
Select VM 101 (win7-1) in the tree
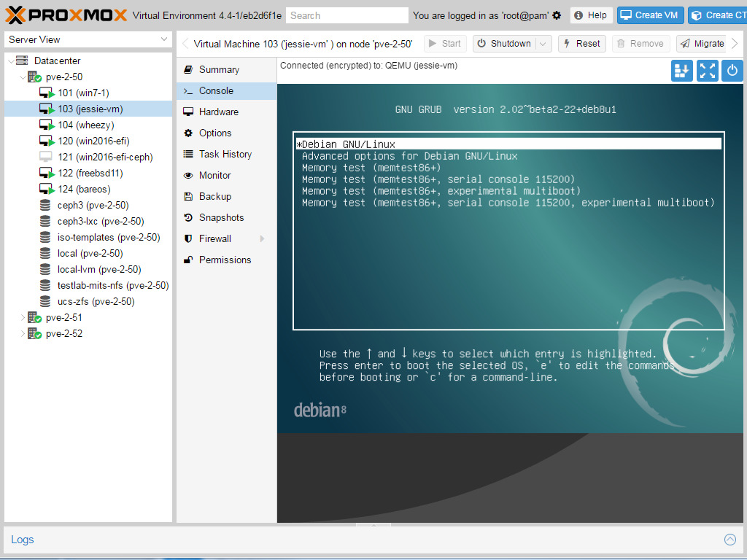click(x=83, y=93)
